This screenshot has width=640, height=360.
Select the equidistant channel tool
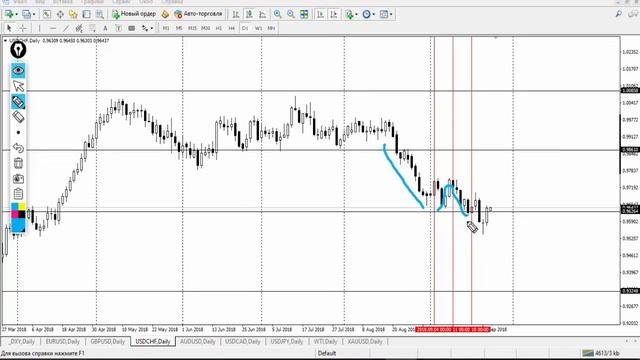(79, 28)
